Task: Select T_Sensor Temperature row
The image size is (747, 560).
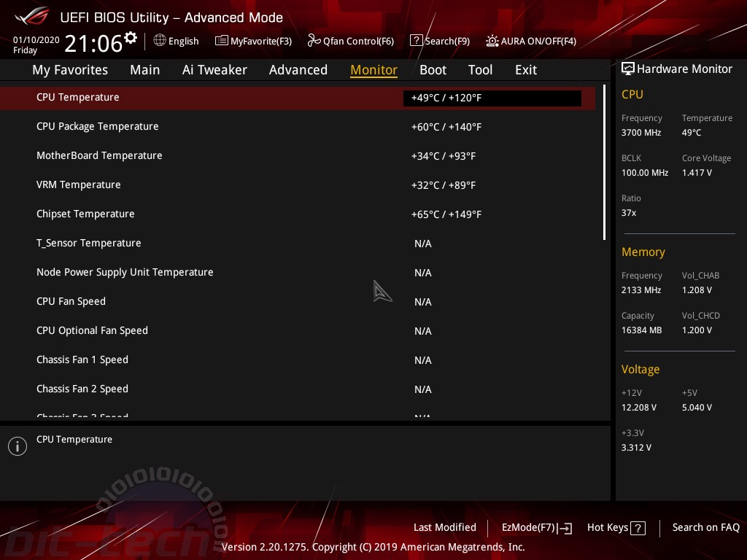Action: (298, 244)
